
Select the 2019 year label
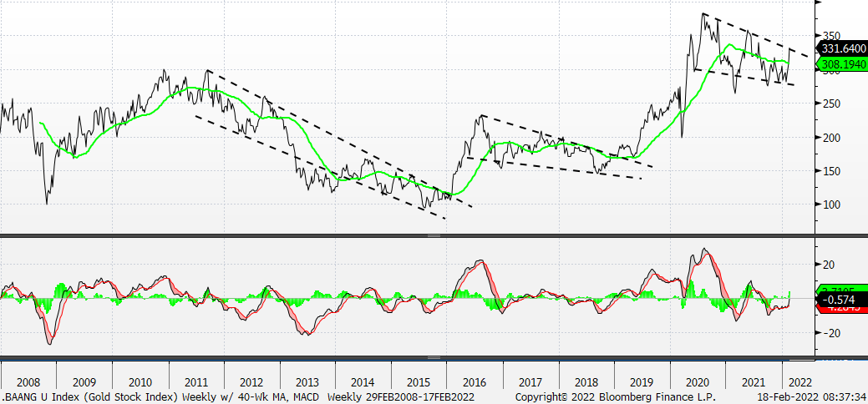click(642, 382)
